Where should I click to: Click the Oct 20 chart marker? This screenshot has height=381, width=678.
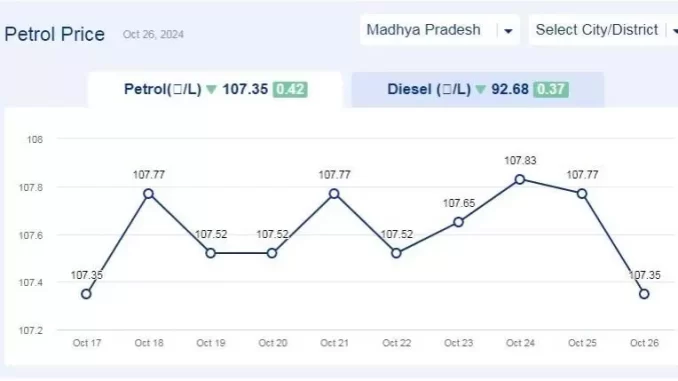pyautogui.click(x=272, y=253)
